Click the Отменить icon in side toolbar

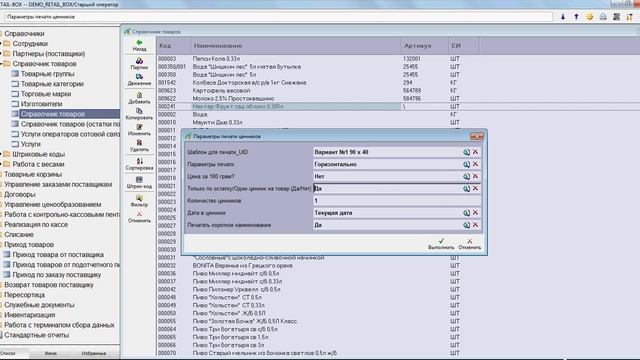click(x=139, y=214)
